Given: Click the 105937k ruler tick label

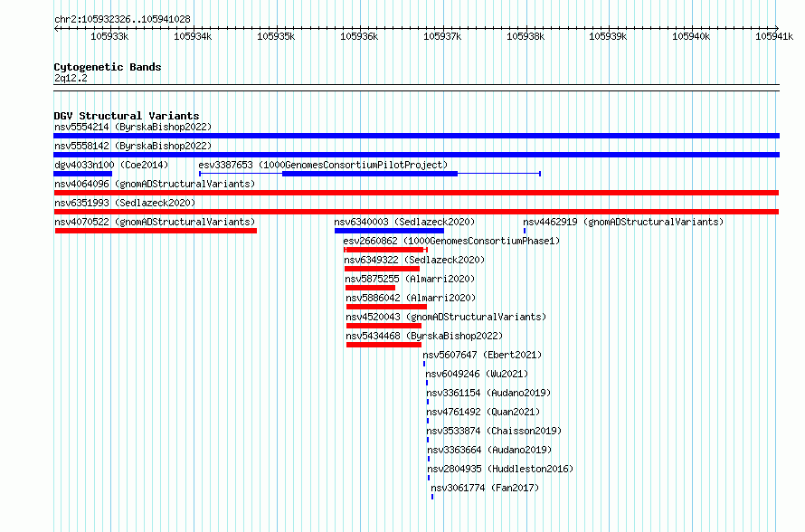Looking at the screenshot, I should pos(442,36).
